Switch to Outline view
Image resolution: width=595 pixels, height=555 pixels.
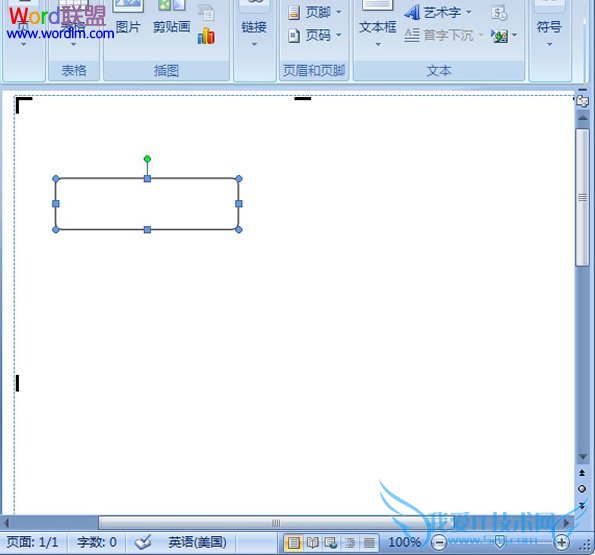click(350, 543)
